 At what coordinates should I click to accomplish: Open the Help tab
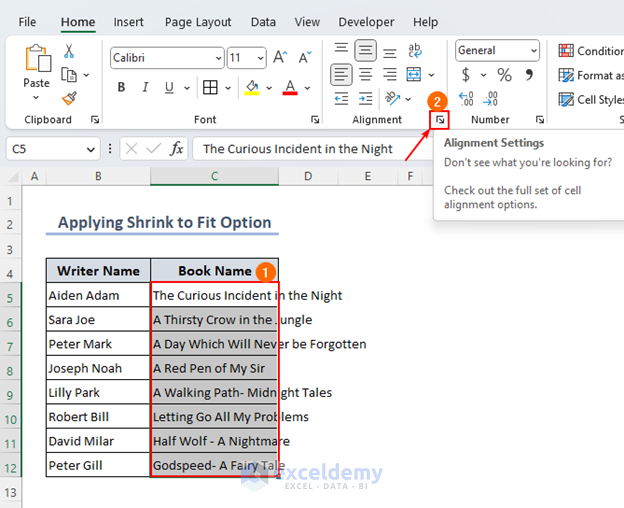point(425,22)
